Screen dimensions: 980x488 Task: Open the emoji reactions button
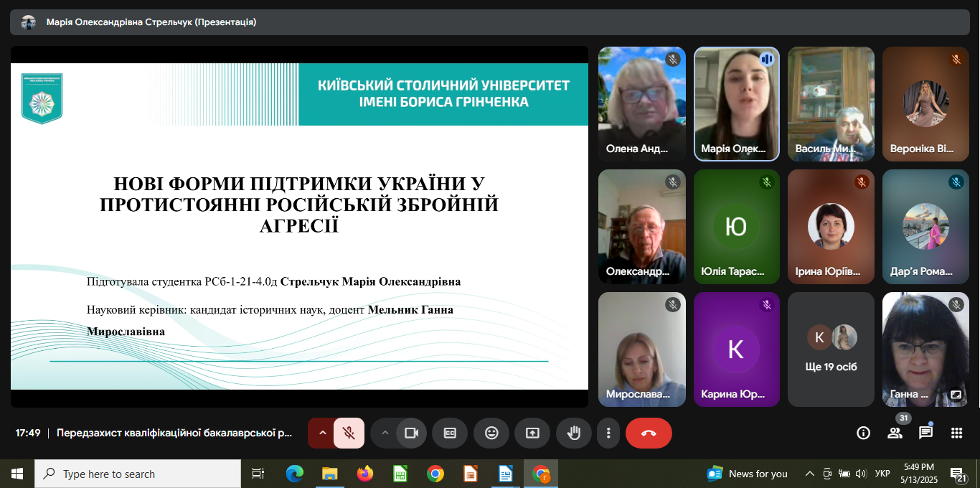click(x=491, y=433)
